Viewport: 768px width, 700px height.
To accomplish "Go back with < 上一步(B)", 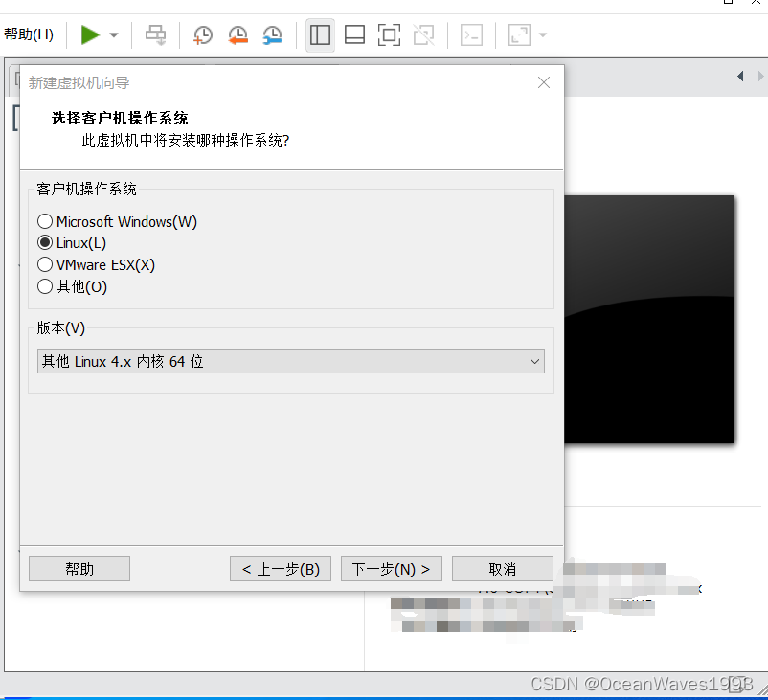I will (281, 569).
